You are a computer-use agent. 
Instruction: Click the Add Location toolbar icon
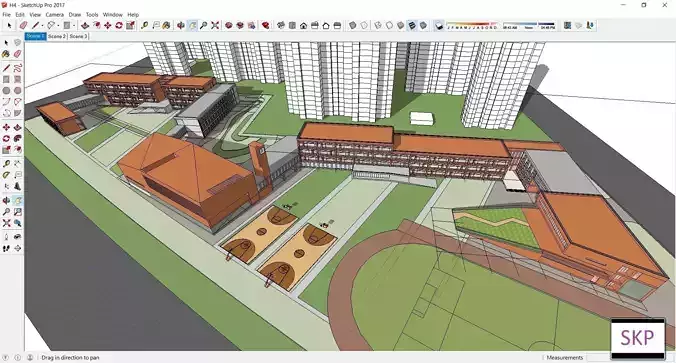(567, 25)
